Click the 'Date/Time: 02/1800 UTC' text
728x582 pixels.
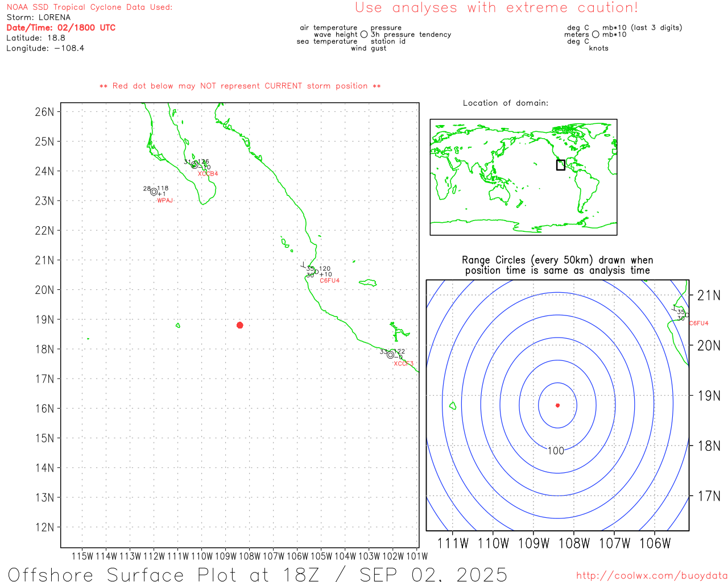[x=61, y=27]
